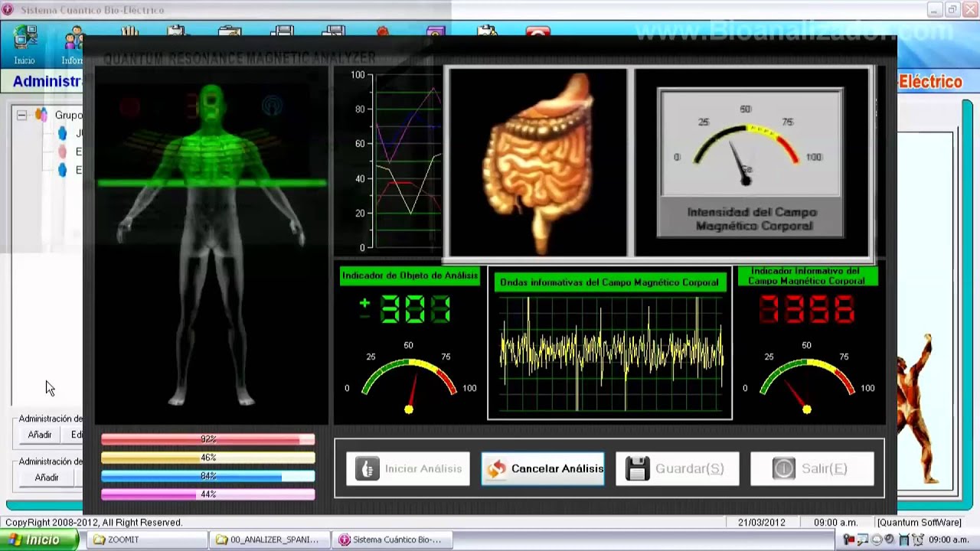Click the pink 44% progress bar
Screen dimensions: 980x551
coord(208,494)
